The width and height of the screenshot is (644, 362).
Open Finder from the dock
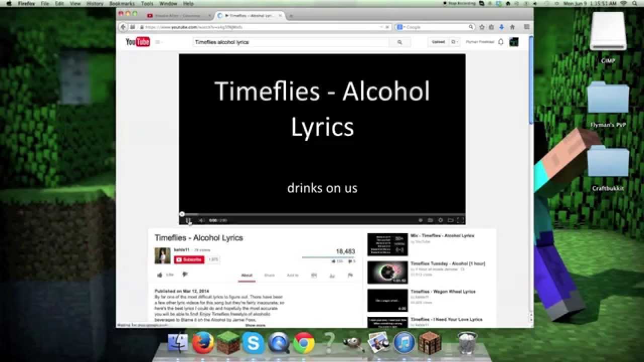click(x=178, y=343)
